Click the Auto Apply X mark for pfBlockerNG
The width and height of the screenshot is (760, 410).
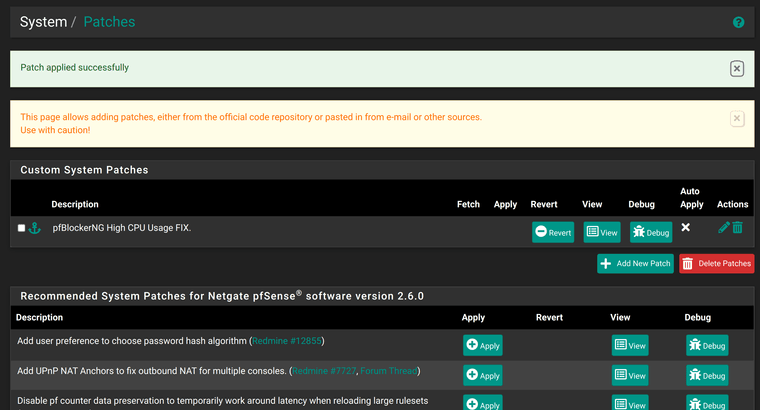click(685, 227)
